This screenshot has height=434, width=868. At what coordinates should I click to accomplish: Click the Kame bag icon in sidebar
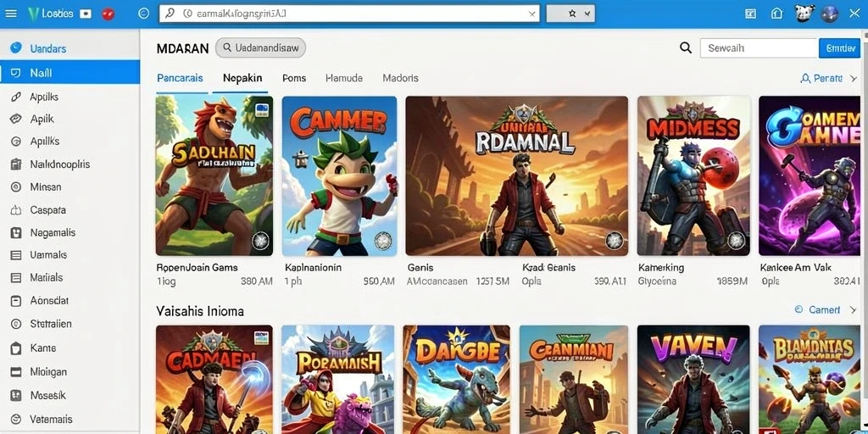coord(15,348)
